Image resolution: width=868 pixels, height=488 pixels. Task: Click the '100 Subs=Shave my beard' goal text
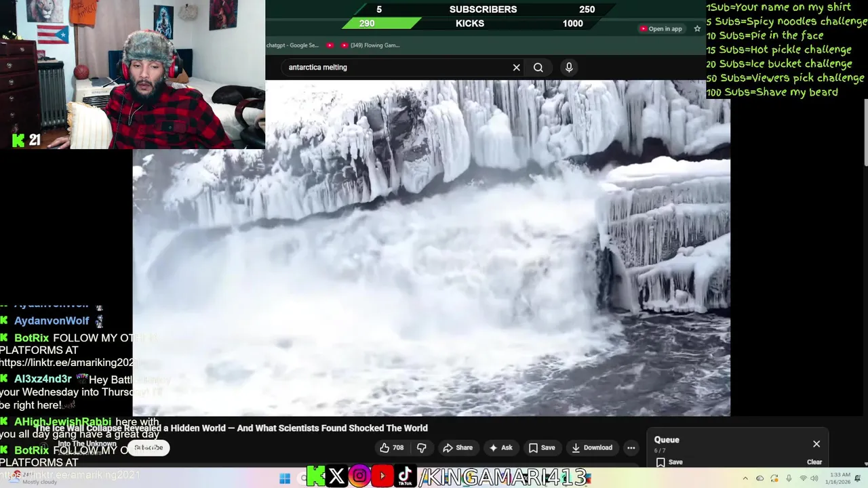click(x=772, y=92)
